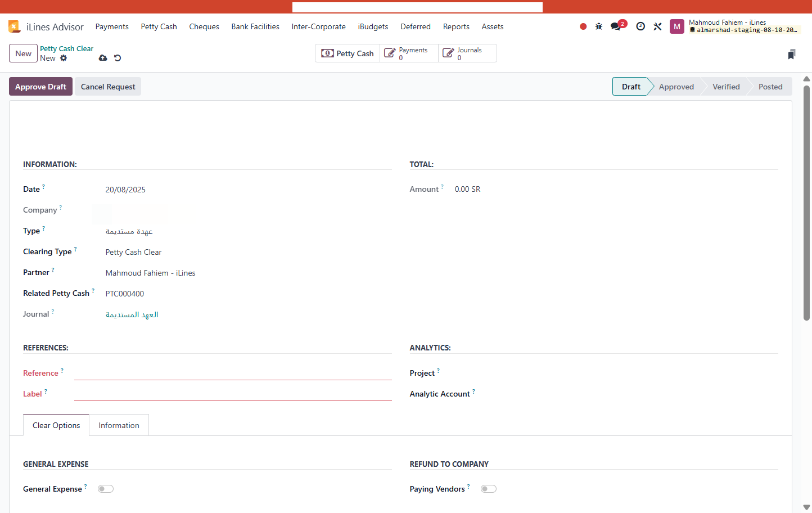Screen dimensions: 812x513
Task: Open the Payments menu
Action: pos(112,26)
